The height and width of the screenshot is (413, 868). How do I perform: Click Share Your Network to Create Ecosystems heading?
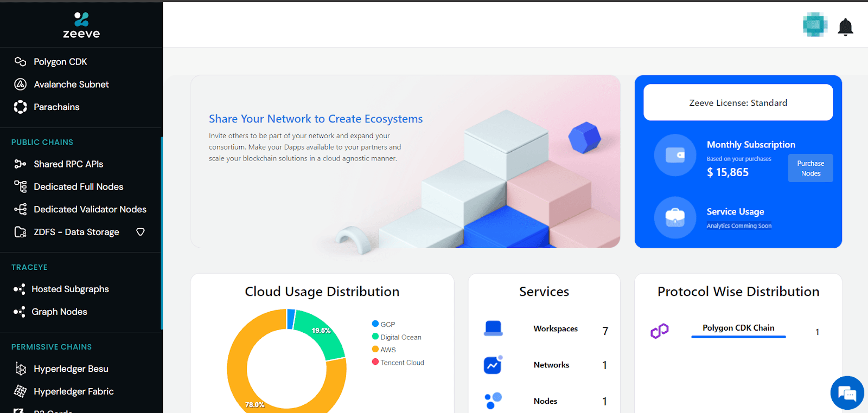316,119
